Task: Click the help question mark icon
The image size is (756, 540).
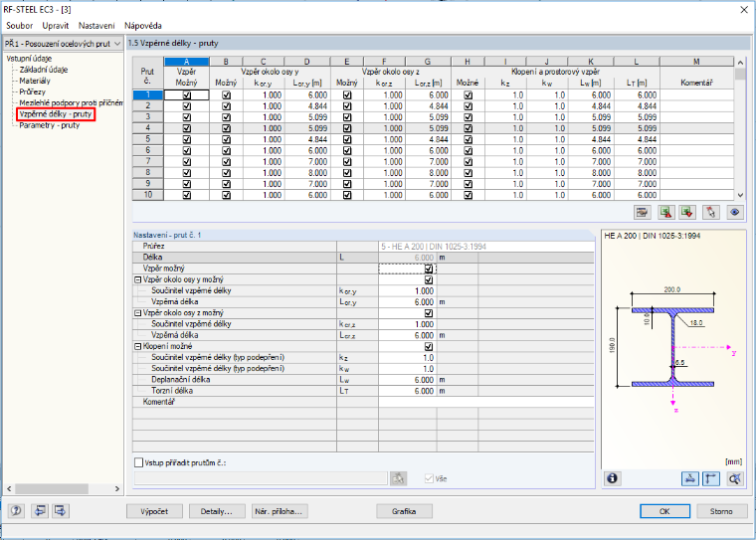Action: coord(16,510)
